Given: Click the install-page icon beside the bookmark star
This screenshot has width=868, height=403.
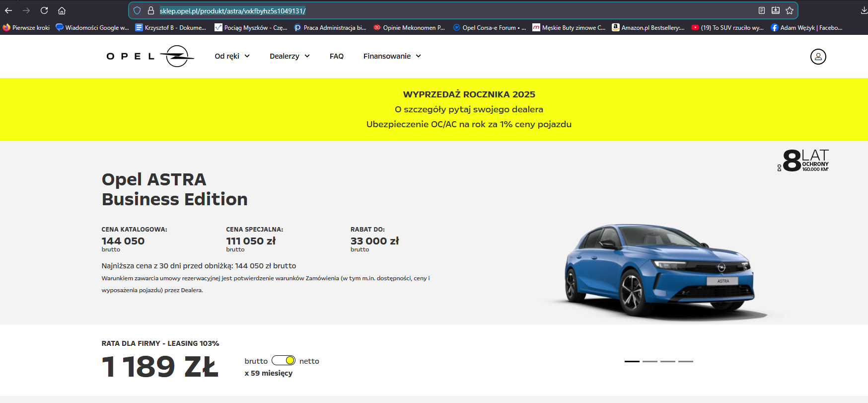Looking at the screenshot, I should point(776,10).
